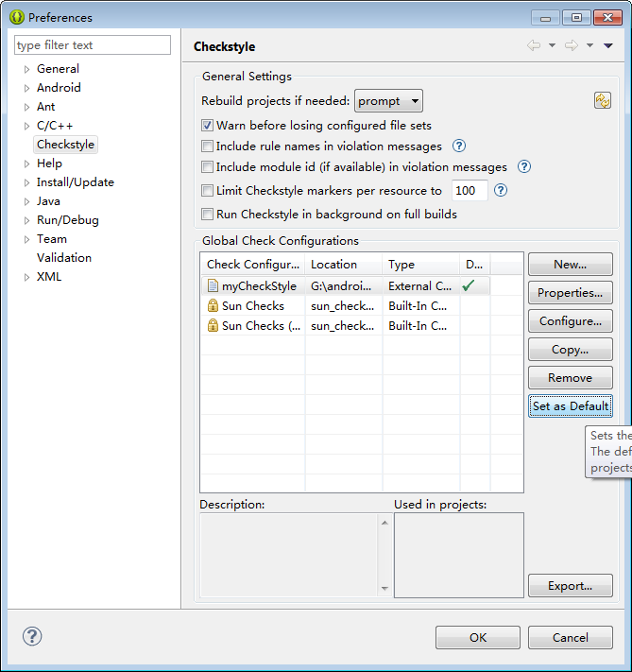Click the markers limit field showing 100
The height and width of the screenshot is (672, 632).
(470, 190)
